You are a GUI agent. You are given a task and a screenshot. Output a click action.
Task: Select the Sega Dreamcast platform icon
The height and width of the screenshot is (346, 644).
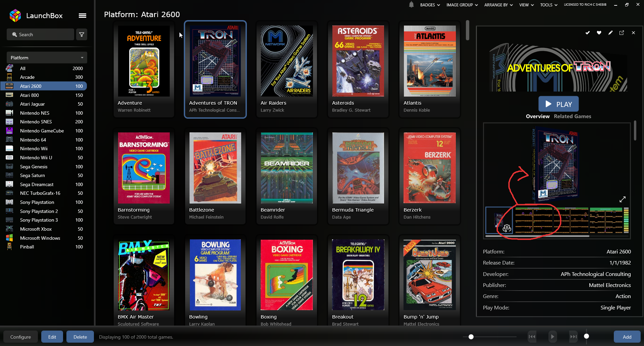(x=9, y=184)
